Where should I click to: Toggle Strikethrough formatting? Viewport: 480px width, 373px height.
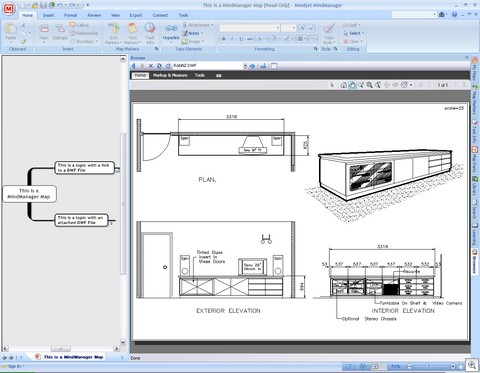click(x=250, y=39)
